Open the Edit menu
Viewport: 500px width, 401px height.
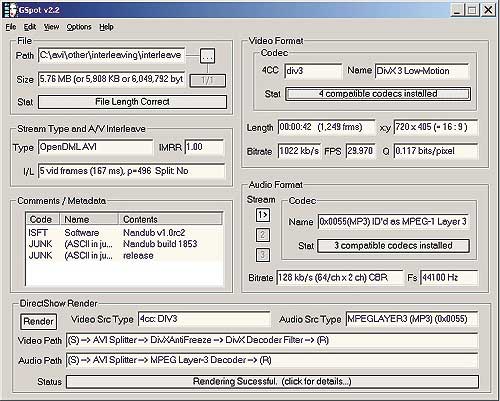coord(30,27)
